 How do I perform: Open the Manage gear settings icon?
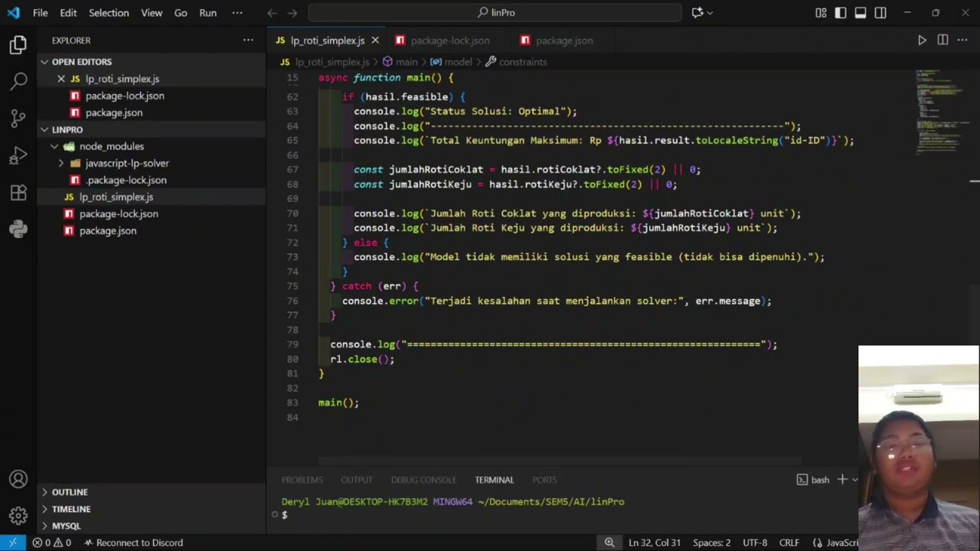(18, 515)
